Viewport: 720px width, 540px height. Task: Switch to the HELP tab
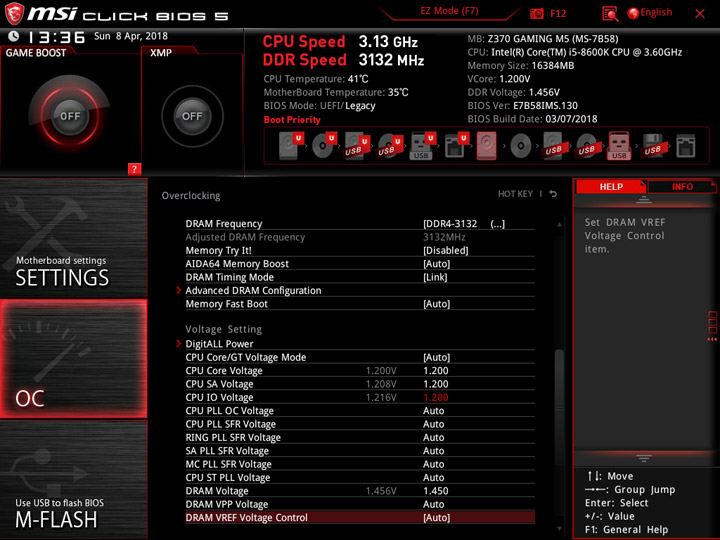(x=611, y=186)
